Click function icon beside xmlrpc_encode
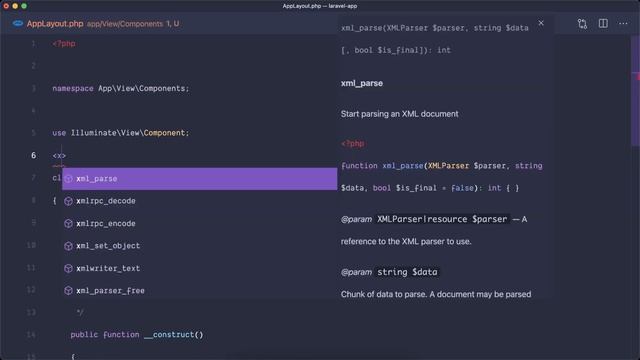Viewport: 640px width, 360px height. click(69, 223)
